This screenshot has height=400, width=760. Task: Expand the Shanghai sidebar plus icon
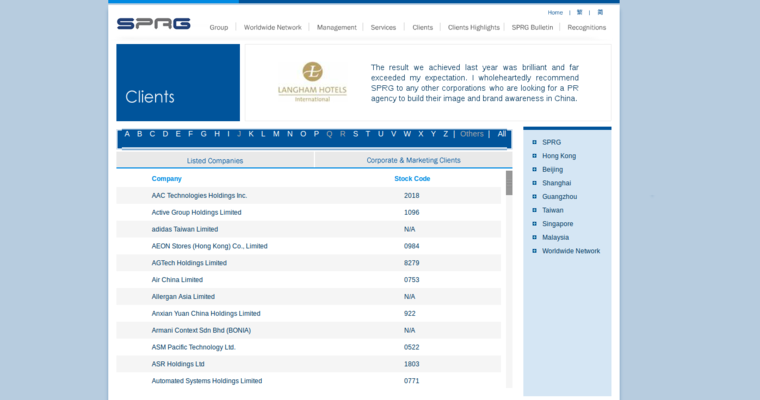pos(534,183)
